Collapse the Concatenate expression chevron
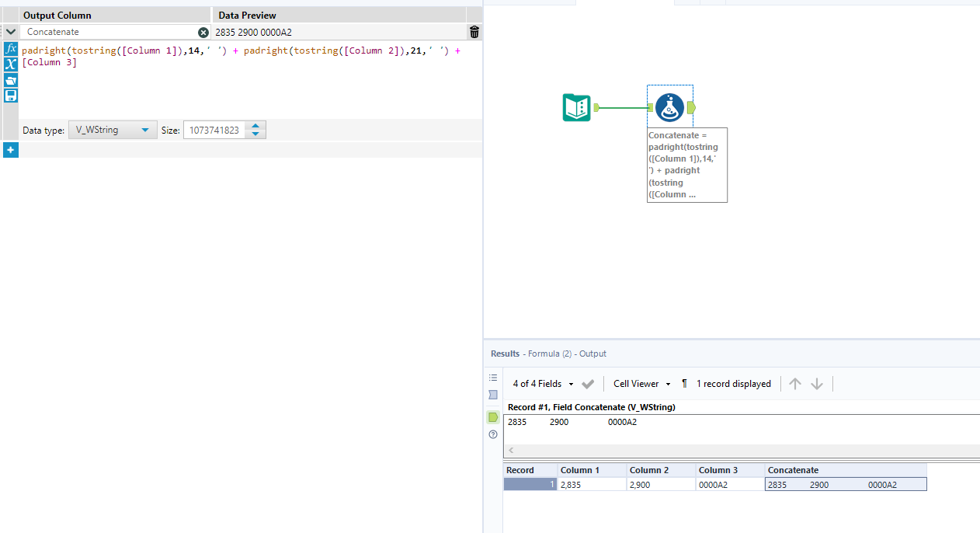The image size is (980, 533). coord(11,32)
